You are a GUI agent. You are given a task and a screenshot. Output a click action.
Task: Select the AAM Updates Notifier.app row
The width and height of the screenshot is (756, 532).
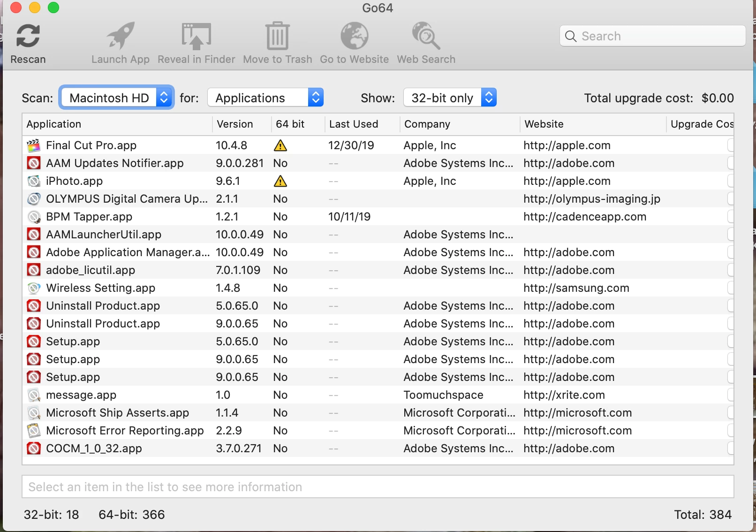378,163
